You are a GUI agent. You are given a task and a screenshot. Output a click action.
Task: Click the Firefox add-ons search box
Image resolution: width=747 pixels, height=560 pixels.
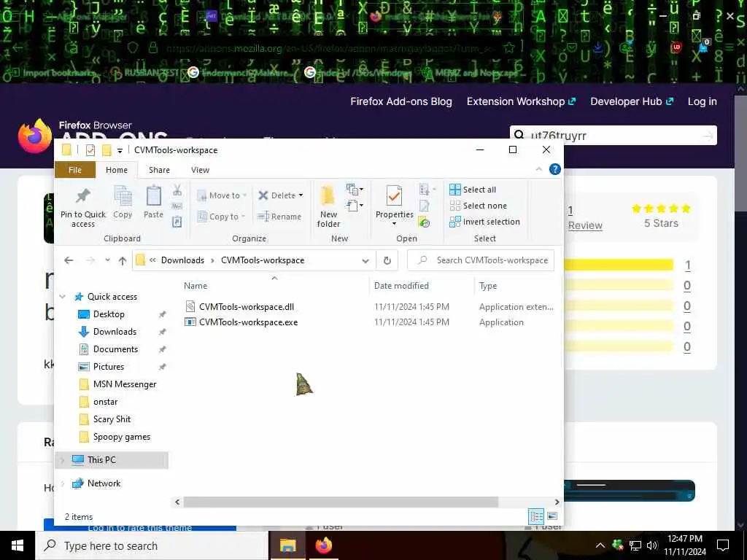(x=613, y=135)
